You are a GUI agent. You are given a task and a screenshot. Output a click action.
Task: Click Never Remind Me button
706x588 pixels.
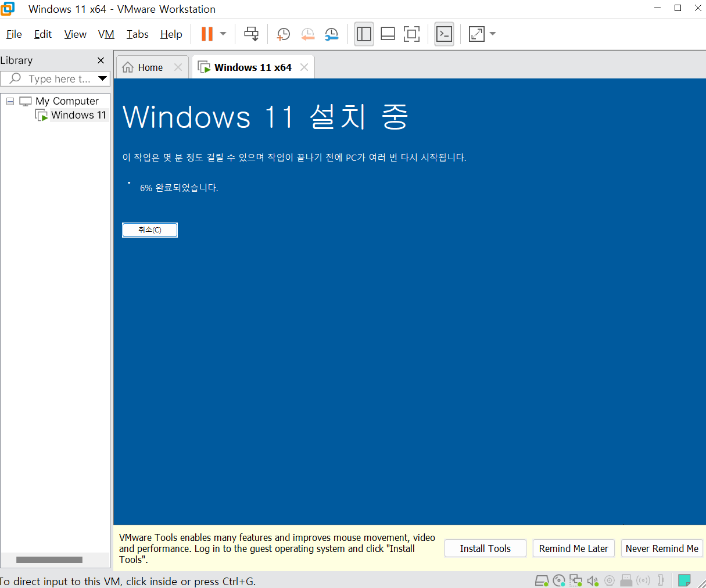tap(662, 548)
